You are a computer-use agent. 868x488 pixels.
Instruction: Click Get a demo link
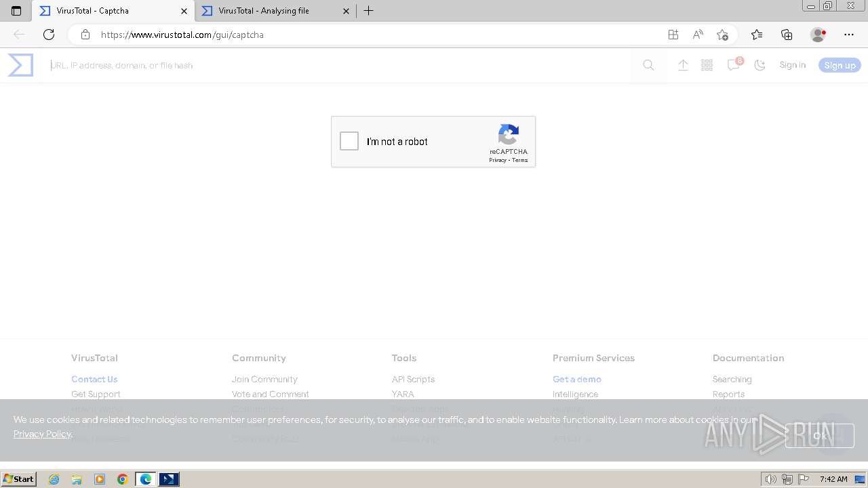(577, 379)
